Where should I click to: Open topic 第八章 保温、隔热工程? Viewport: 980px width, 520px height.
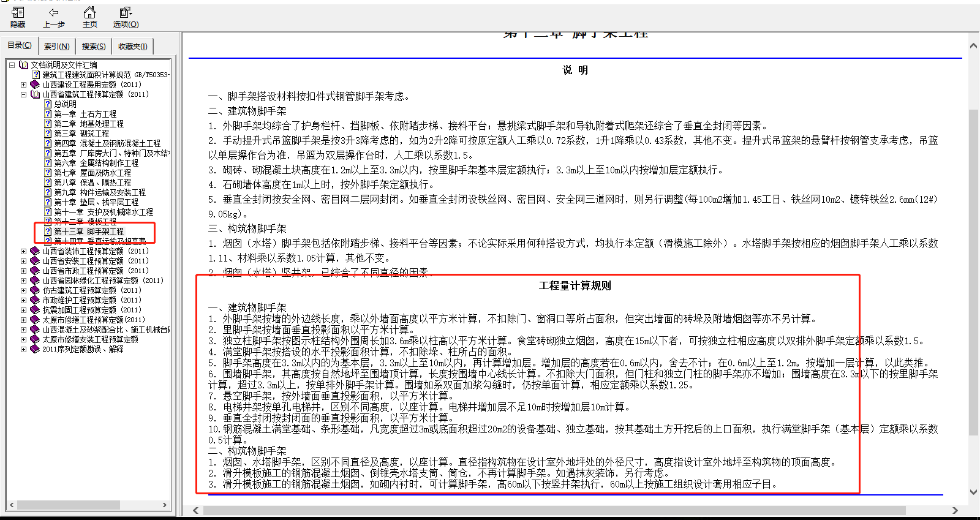[x=92, y=183]
